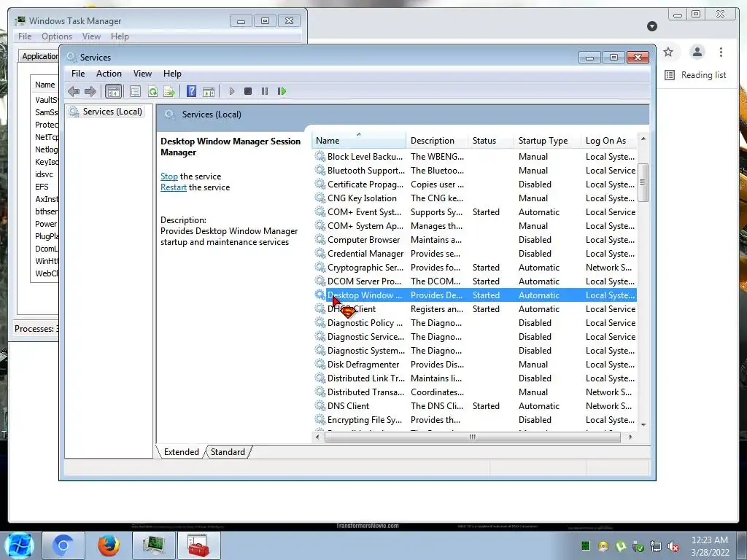Sort by the Status column header

(491, 141)
